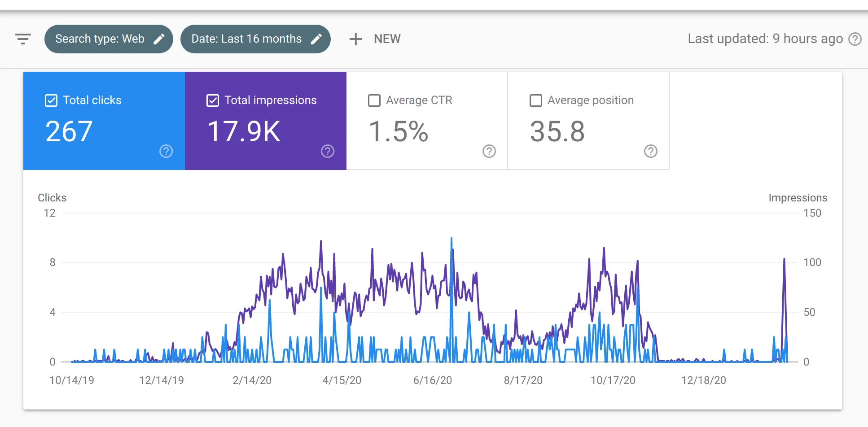Select the 1.5% CTR value
The width and height of the screenshot is (868, 427).
pos(399,131)
